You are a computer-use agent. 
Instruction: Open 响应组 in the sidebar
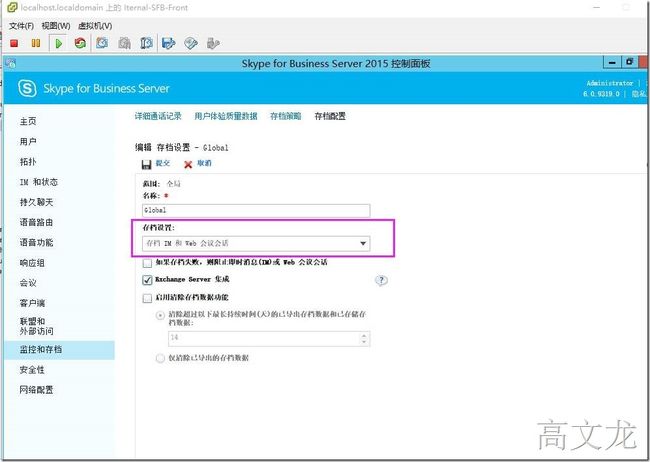[32, 263]
